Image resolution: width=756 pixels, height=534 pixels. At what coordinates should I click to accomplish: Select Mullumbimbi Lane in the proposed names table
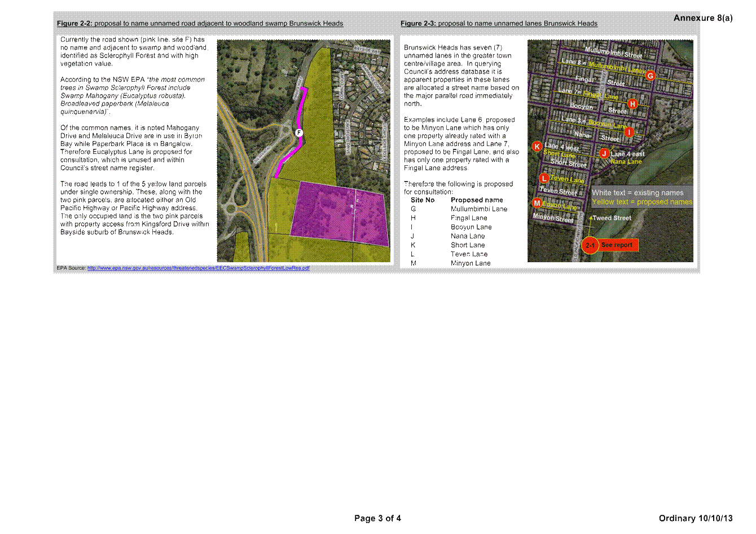pos(479,209)
